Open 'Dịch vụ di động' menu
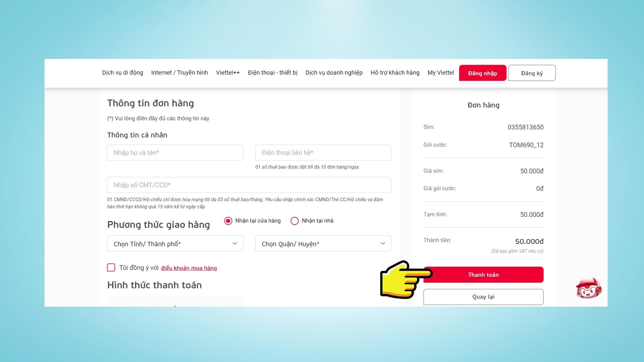Screen dimensions: 644x362 (123, 73)
